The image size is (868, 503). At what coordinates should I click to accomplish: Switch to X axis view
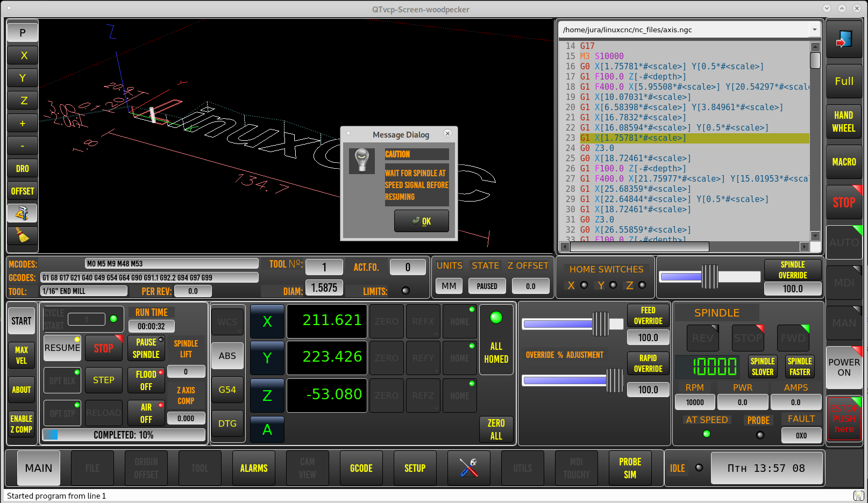23,55
